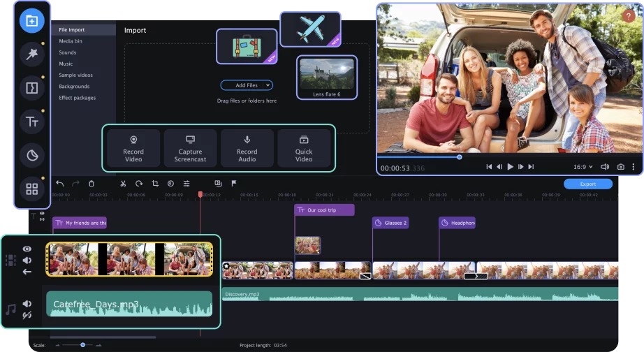Skip to next clip in preview
This screenshot has width=644, height=352.
coord(531,167)
